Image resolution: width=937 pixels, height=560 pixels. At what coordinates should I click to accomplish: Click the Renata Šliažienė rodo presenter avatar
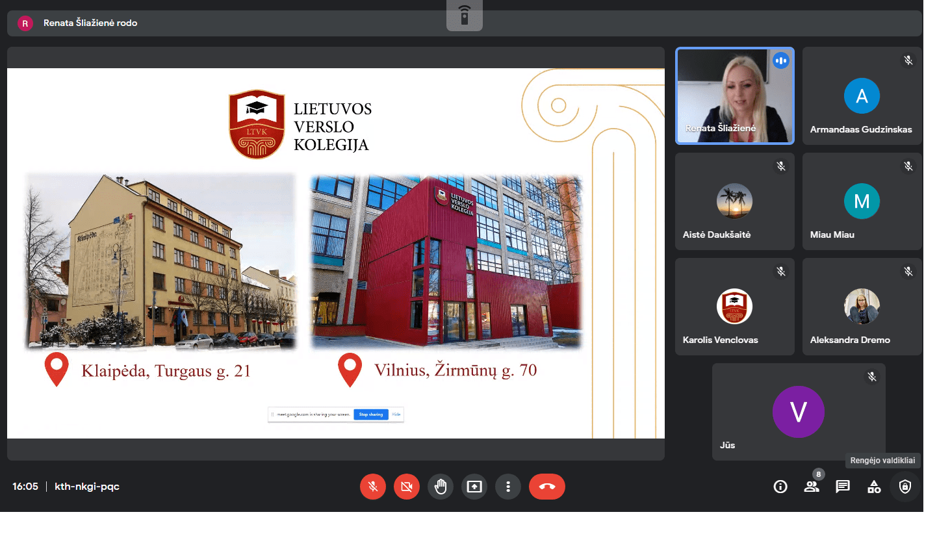[25, 23]
